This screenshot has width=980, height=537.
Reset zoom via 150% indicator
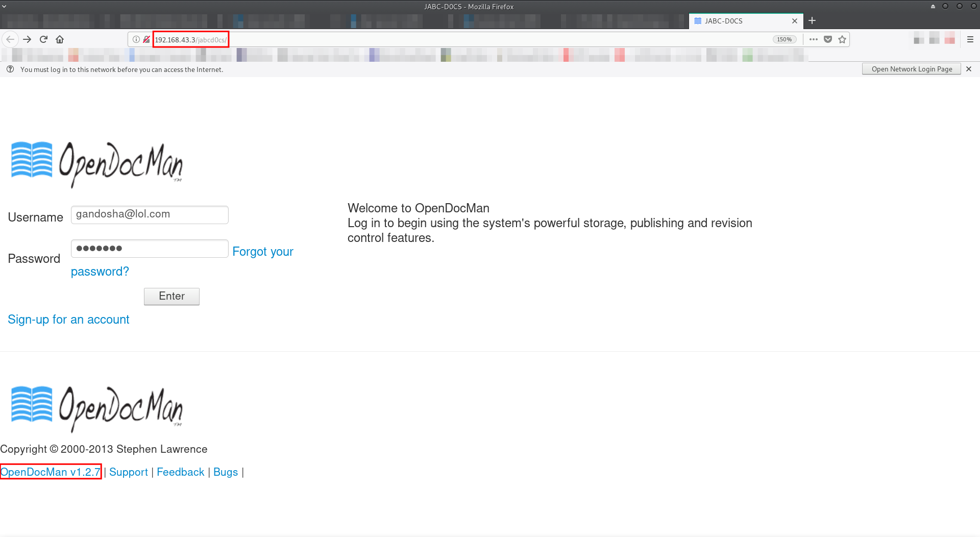click(x=785, y=39)
